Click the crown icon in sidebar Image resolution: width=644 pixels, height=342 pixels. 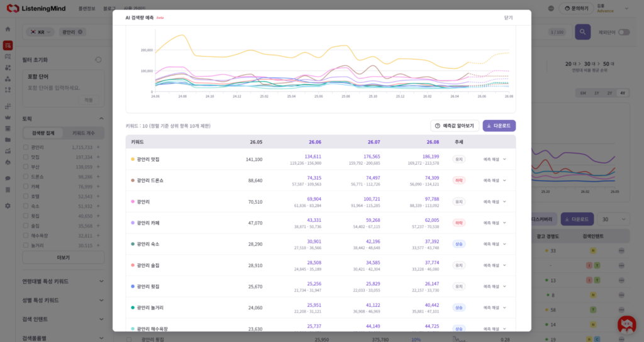click(8, 118)
